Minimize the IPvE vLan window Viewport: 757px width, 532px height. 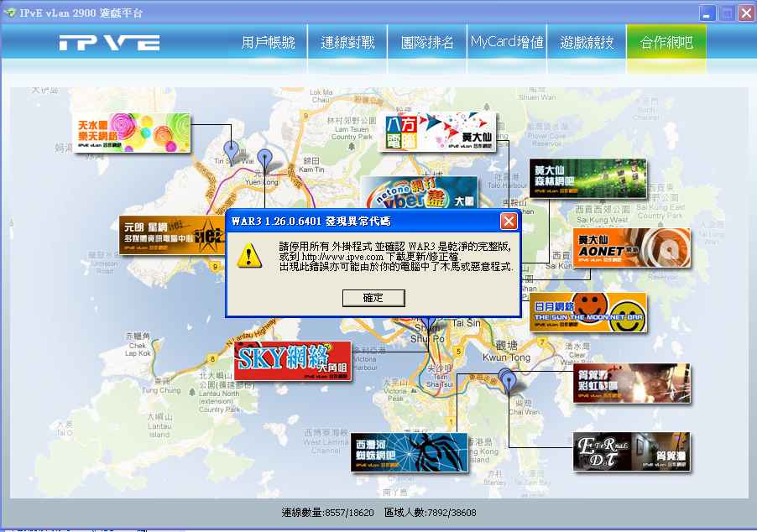tap(707, 13)
